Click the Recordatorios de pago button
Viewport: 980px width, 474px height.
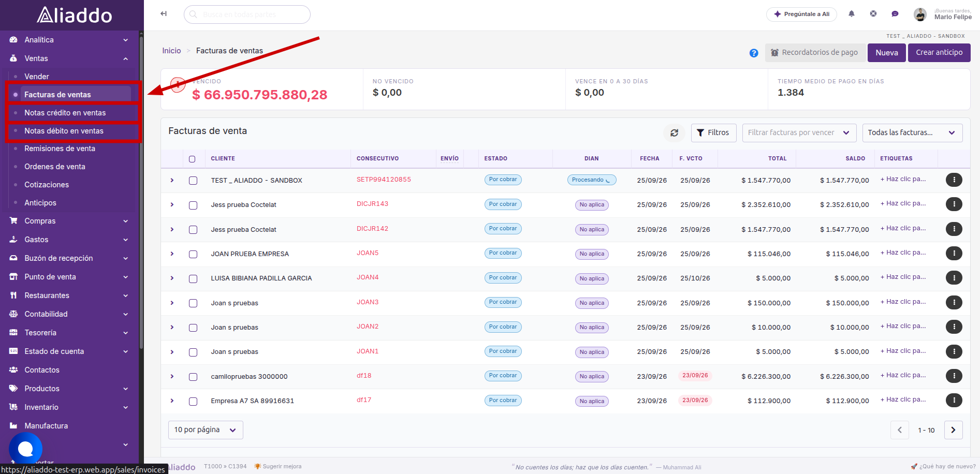(x=815, y=53)
